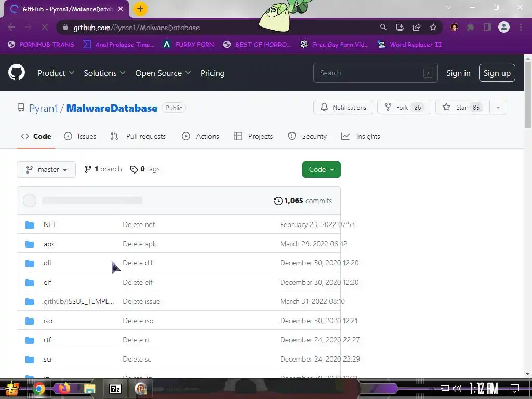Bookmark this page with star icon

(x=433, y=27)
